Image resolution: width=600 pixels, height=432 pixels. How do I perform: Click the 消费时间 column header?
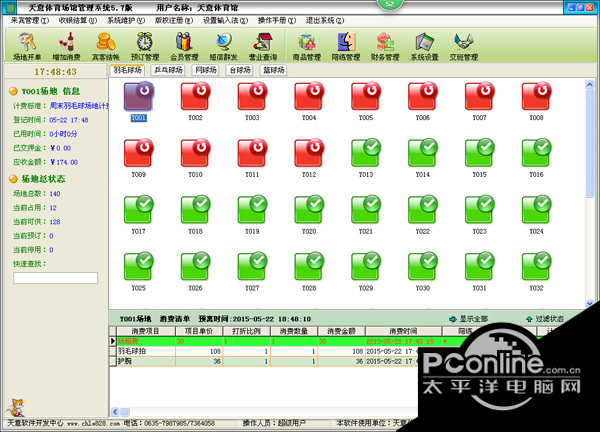pos(404,331)
